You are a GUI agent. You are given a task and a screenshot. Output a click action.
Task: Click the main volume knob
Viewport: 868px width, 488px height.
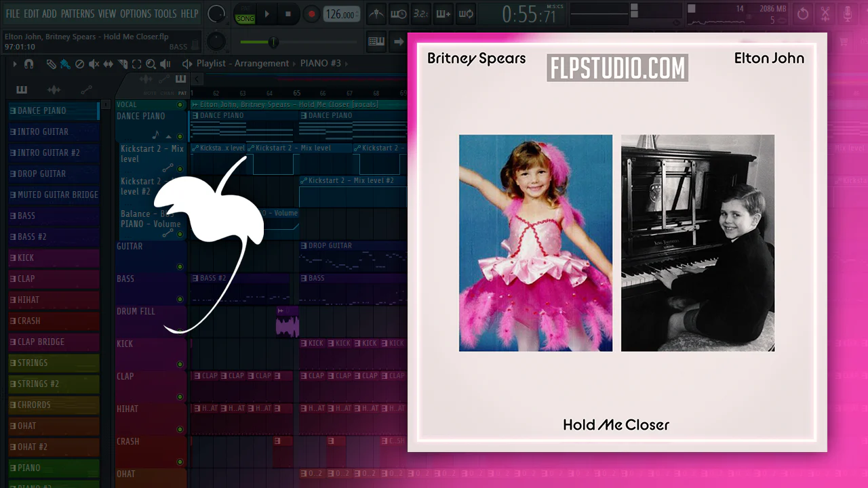click(216, 14)
